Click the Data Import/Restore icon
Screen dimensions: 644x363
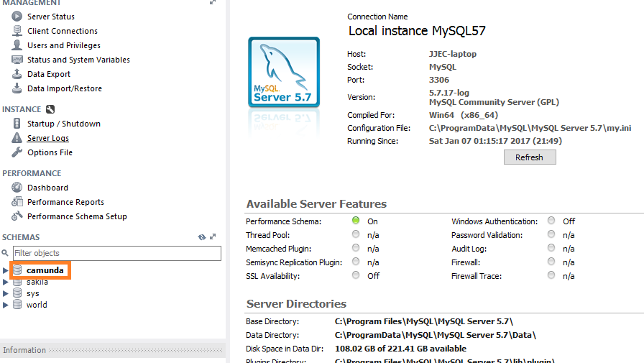[x=17, y=88]
